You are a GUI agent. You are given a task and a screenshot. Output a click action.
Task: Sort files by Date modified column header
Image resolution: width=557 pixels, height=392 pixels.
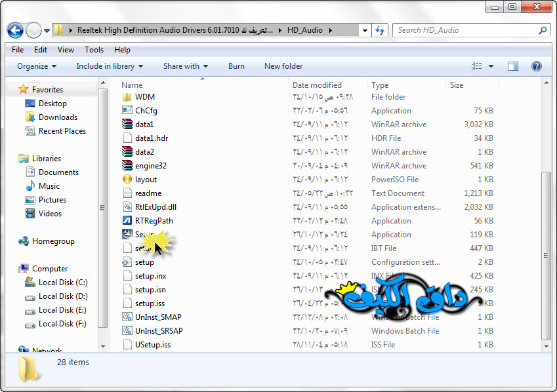click(317, 85)
